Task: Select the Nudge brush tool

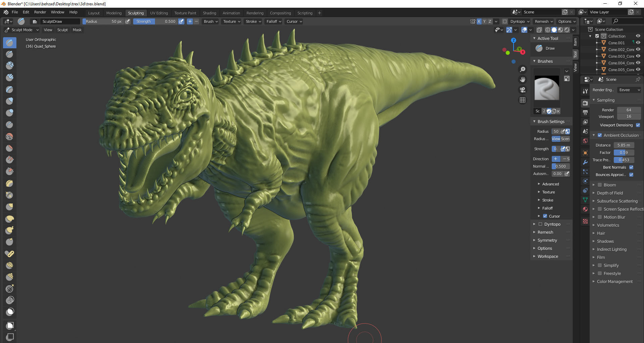Action: tap(10, 265)
